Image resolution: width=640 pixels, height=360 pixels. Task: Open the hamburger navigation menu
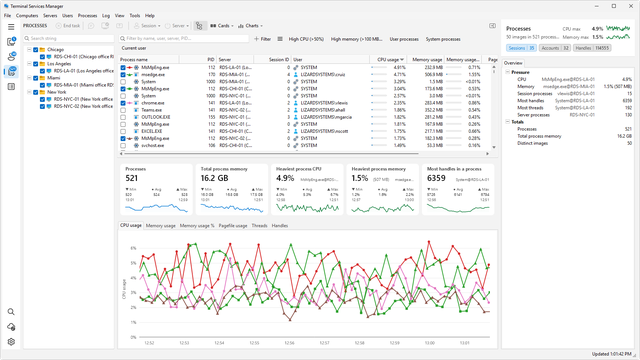coord(11,27)
